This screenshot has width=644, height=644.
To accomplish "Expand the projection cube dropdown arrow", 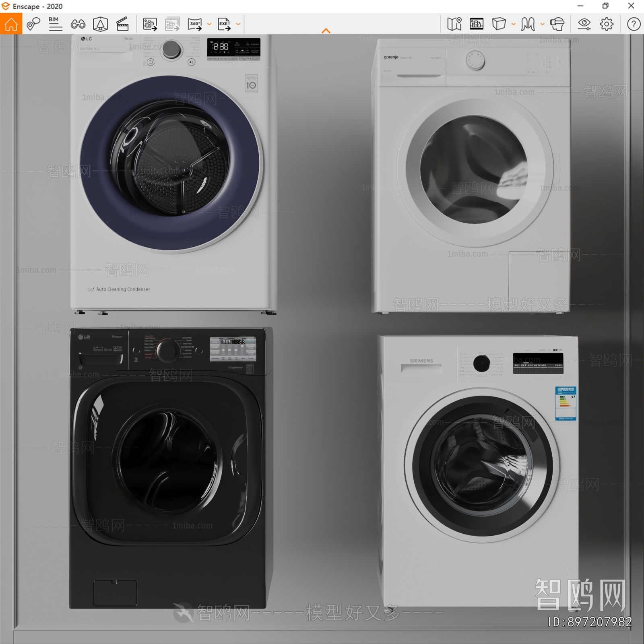I will [x=514, y=24].
